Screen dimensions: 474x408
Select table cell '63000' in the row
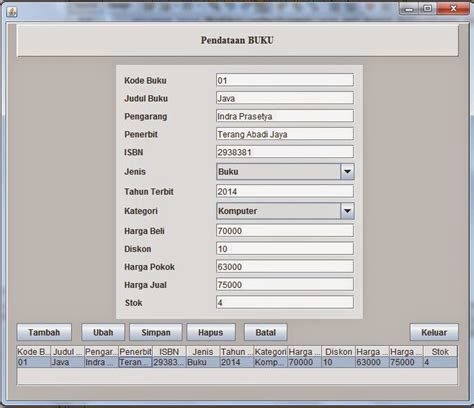pyautogui.click(x=373, y=362)
